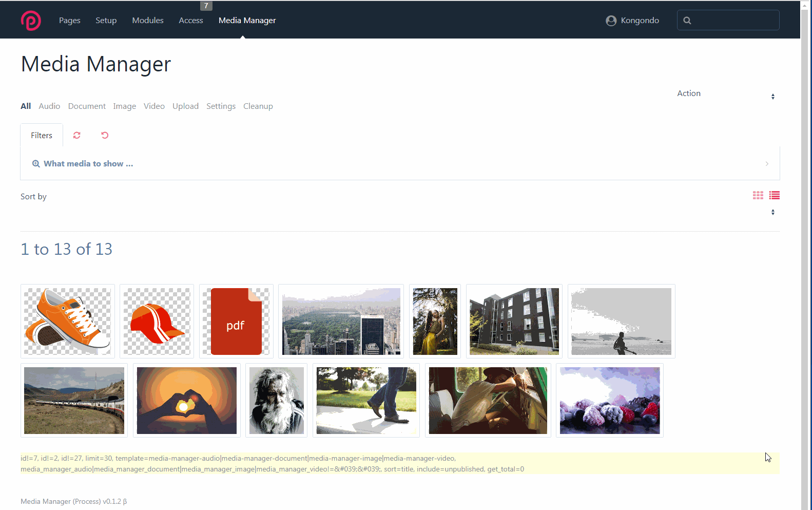This screenshot has width=812, height=510.
Task: Open the Setup menu
Action: click(106, 21)
